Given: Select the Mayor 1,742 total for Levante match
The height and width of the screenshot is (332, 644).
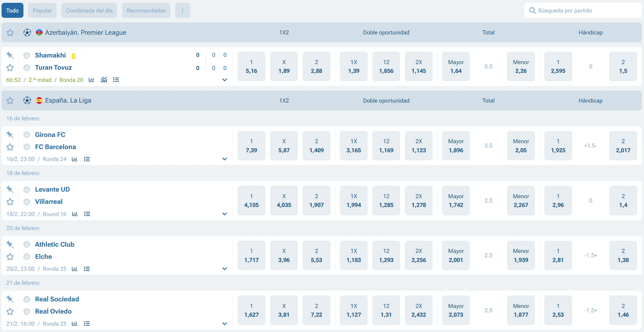Looking at the screenshot, I should (455, 200).
